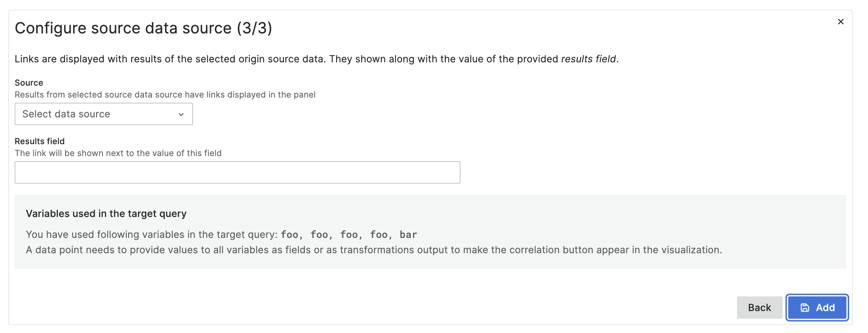Click Variables used in the target query heading
This screenshot has height=333, width=868.
click(x=106, y=214)
